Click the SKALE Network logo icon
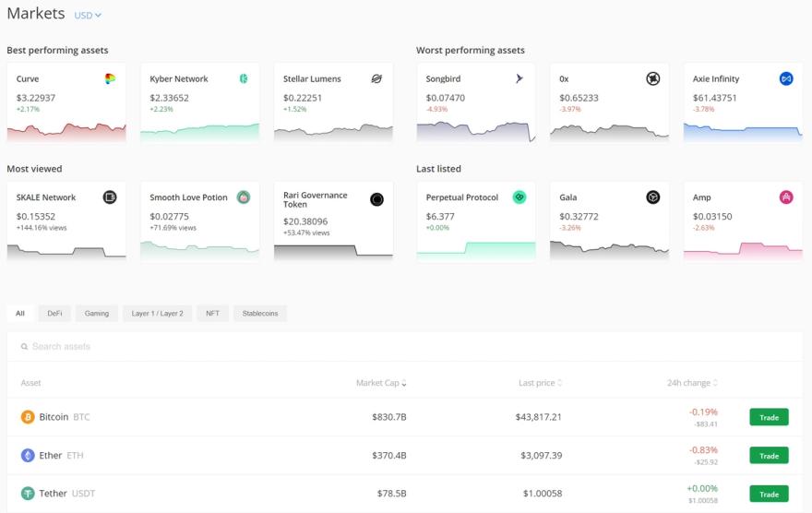 click(x=110, y=197)
